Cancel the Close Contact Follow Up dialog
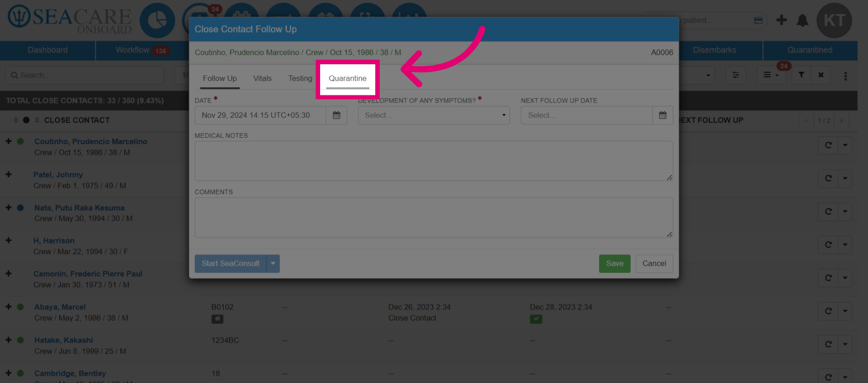Viewport: 868px width, 383px height. [x=654, y=263]
